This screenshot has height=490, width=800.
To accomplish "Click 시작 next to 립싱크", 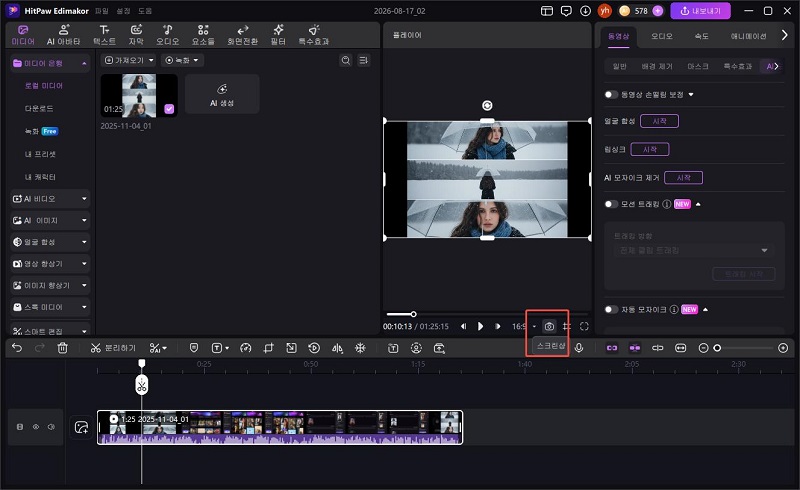I will [649, 150].
